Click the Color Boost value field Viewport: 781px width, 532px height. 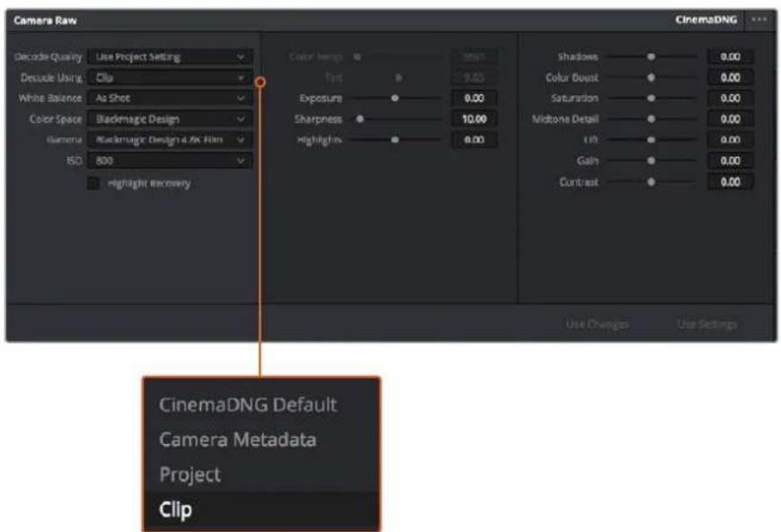[x=730, y=78]
